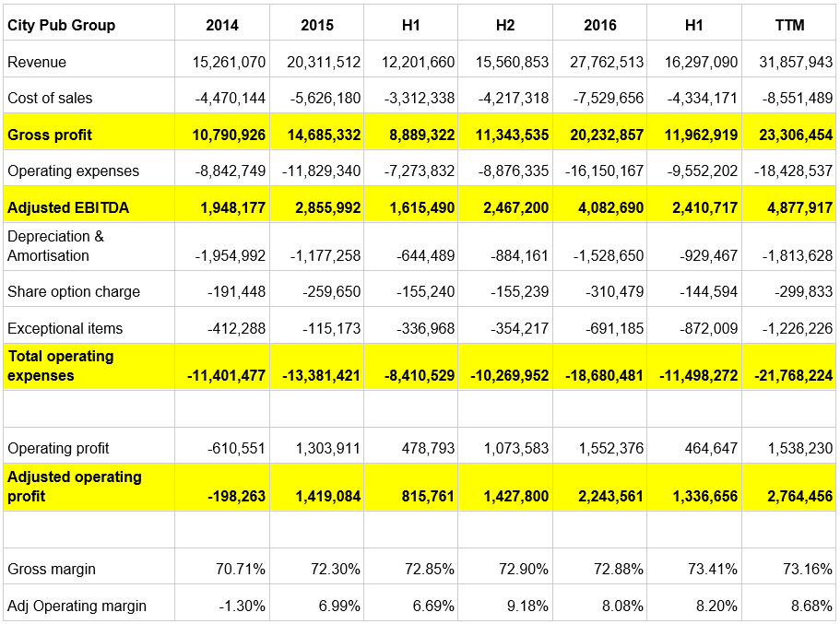Select the Adjusted EBITDA label
This screenshot has height=624, width=840.
coord(68,207)
